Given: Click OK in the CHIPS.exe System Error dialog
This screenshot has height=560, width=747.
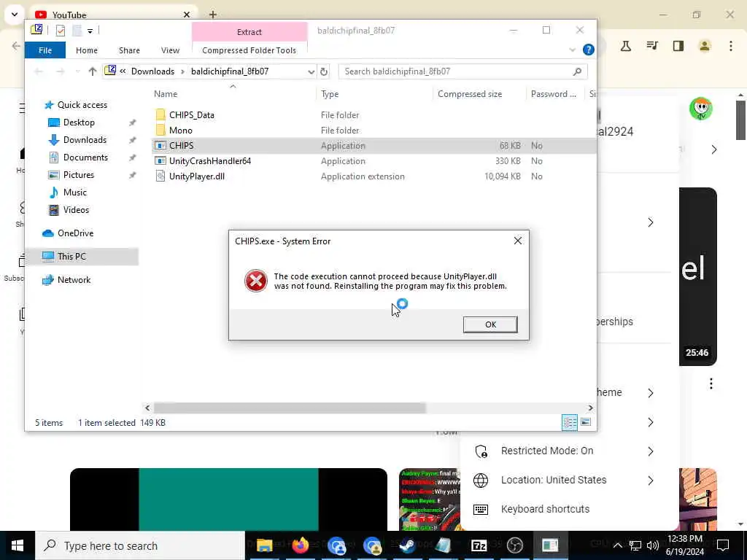Looking at the screenshot, I should point(489,324).
